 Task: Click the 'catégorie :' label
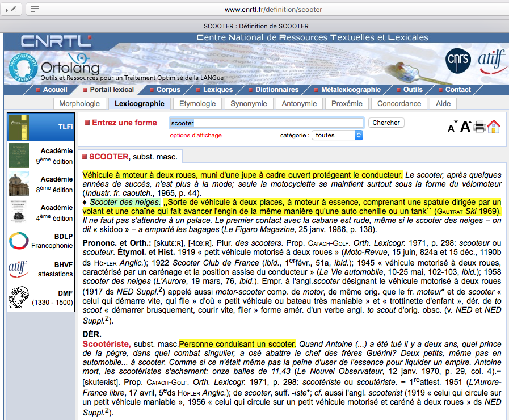295,135
